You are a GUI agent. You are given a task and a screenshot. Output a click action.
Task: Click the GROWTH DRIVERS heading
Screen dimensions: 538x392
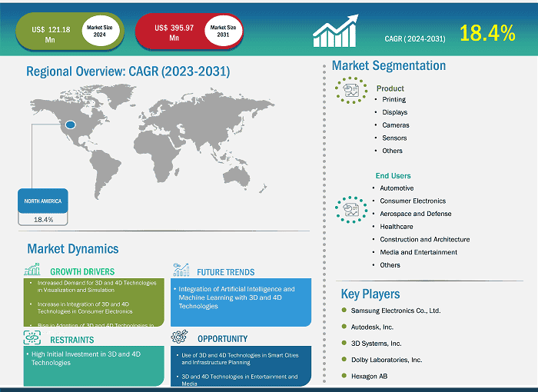[82, 272]
